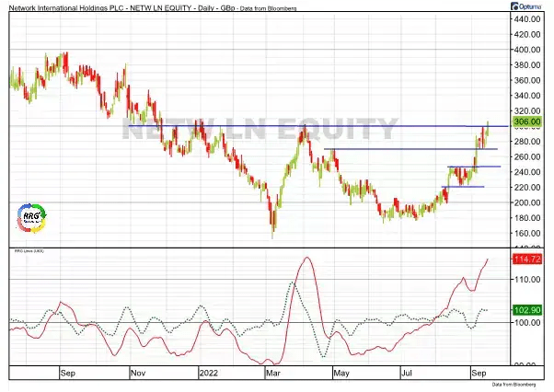This screenshot has height=392, width=554.
Task: Click the 100.00 label on RRG axis
Action: tap(527, 322)
